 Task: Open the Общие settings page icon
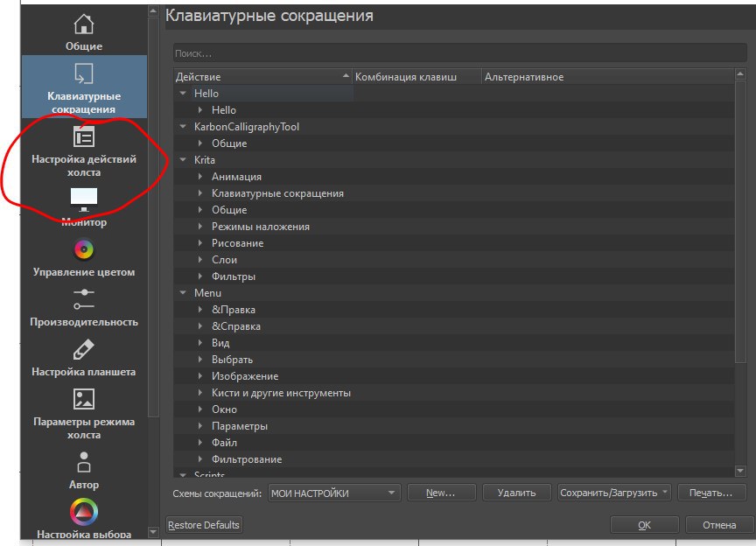pos(84,24)
